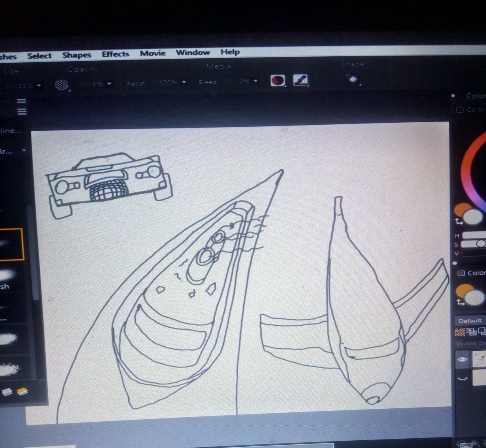486x448 pixels.
Task: Expand the Opacity value dropdown arrow
Action: coord(109,84)
